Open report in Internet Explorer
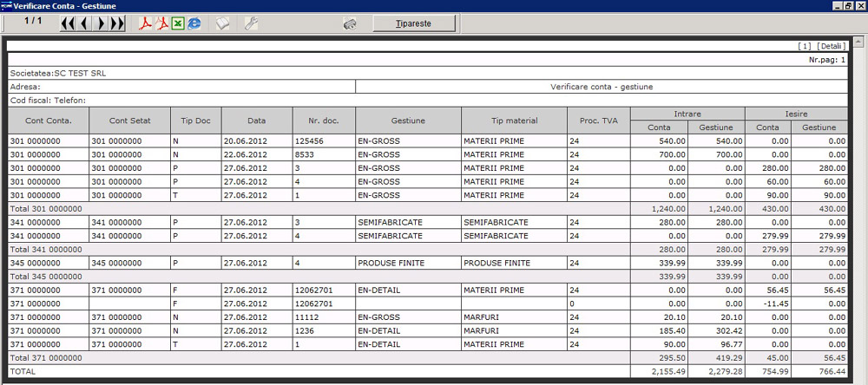 (x=194, y=23)
